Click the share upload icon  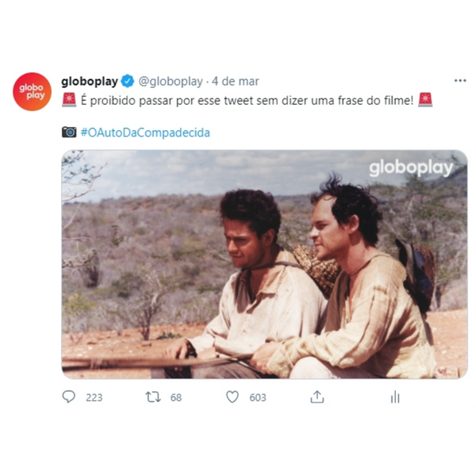tap(317, 397)
